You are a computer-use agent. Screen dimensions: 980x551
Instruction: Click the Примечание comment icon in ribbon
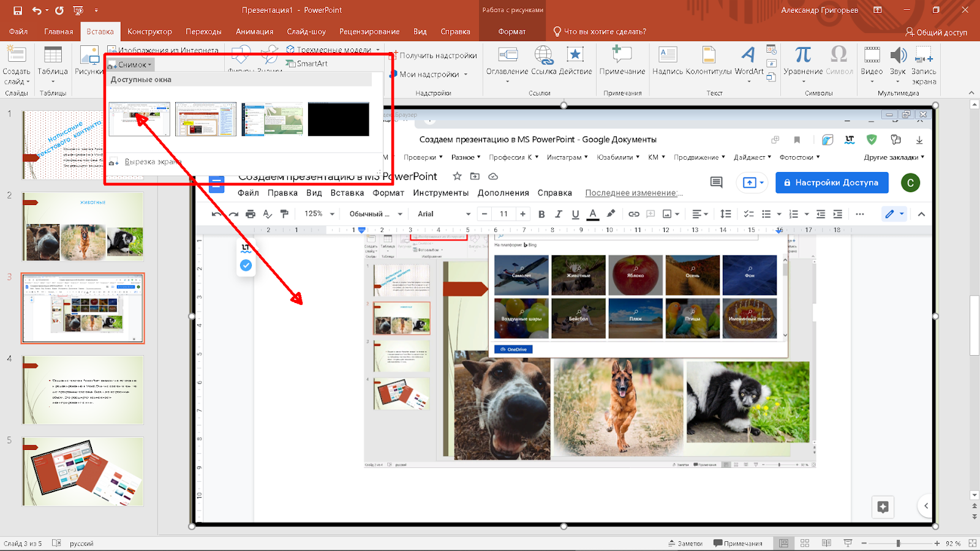622,61
